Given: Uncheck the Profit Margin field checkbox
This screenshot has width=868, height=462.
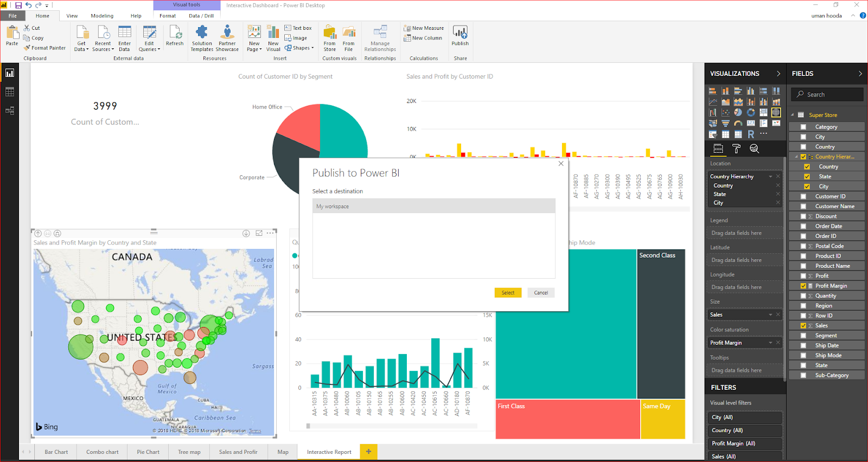Looking at the screenshot, I should (x=803, y=286).
